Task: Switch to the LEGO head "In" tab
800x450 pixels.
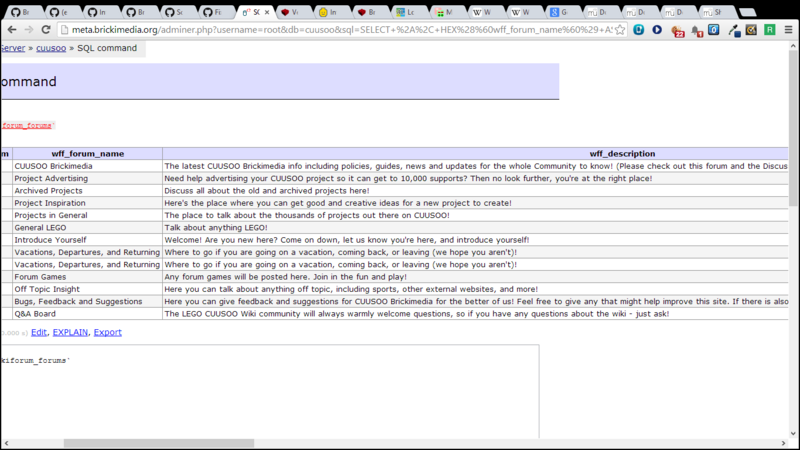Action: pos(330,12)
